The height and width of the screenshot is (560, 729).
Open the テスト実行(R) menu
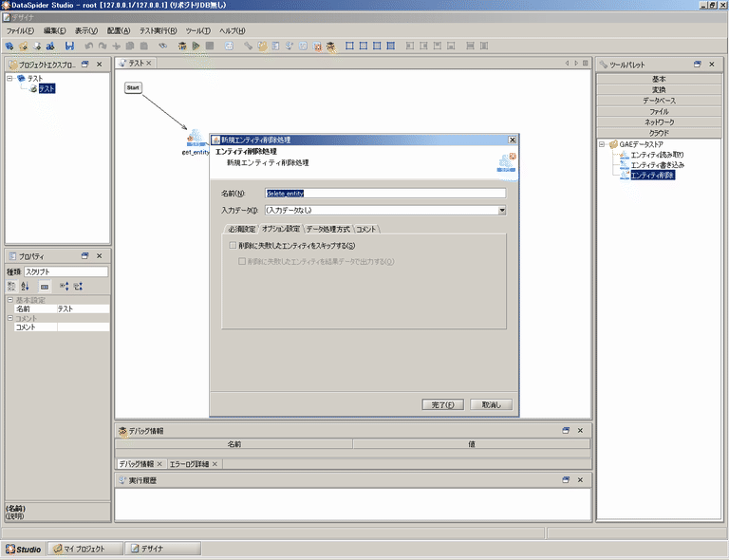click(159, 30)
